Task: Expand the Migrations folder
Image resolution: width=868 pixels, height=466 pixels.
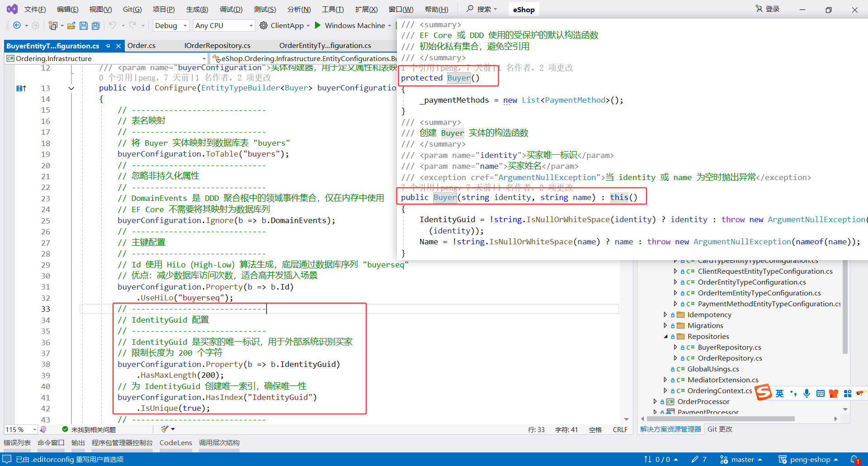Action: 665,326
